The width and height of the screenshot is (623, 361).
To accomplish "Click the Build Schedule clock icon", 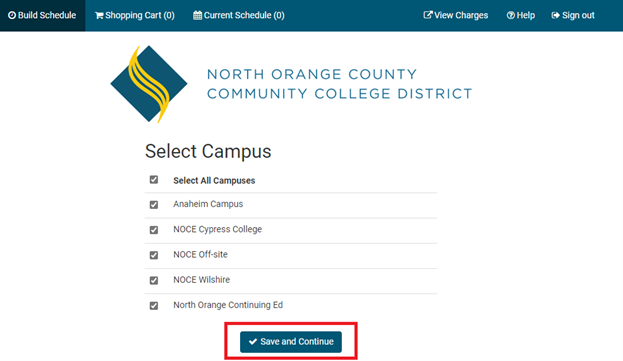I will (12, 15).
